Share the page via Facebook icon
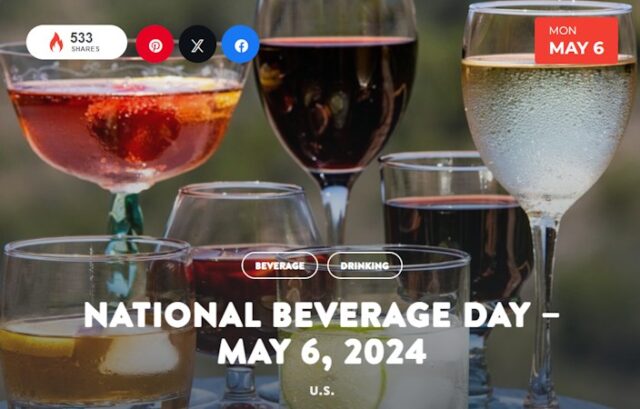The image size is (640, 409). point(240,44)
